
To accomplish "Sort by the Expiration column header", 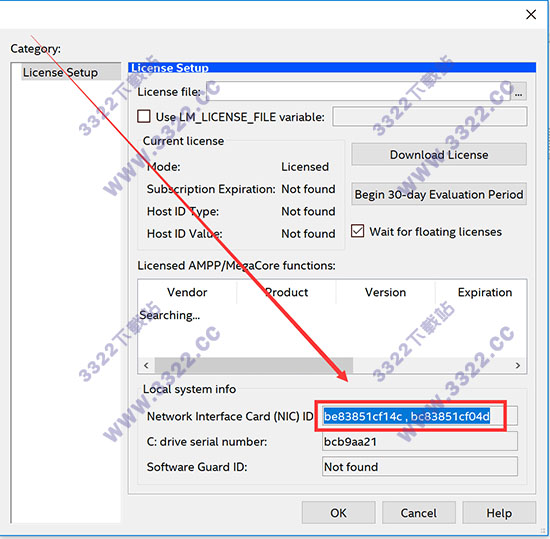I will point(484,292).
